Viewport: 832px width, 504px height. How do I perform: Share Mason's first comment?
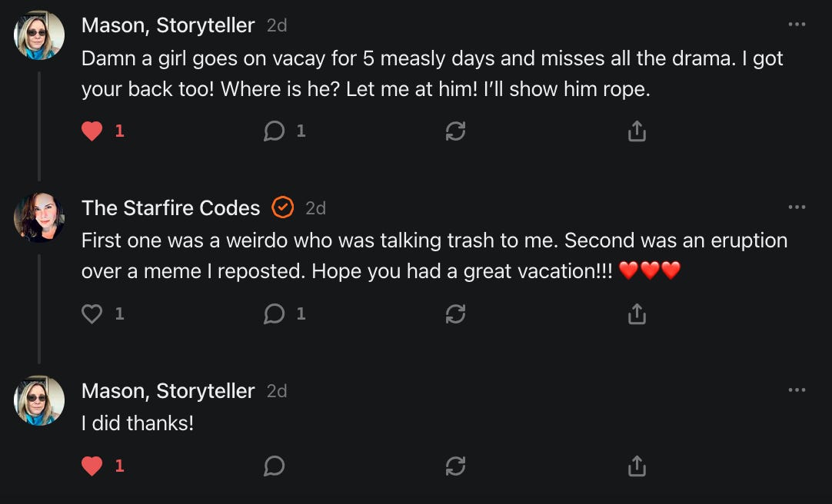pos(637,131)
